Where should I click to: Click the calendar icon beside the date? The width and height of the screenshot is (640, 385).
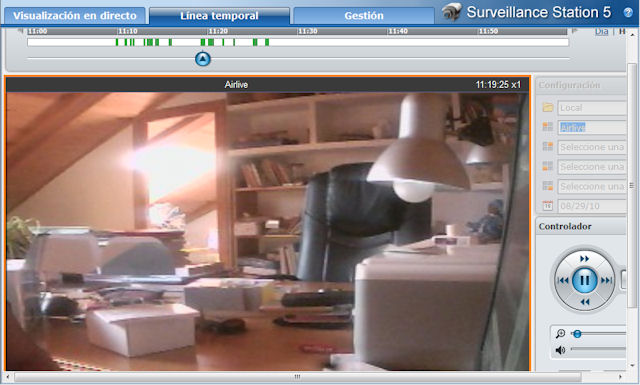pyautogui.click(x=547, y=205)
